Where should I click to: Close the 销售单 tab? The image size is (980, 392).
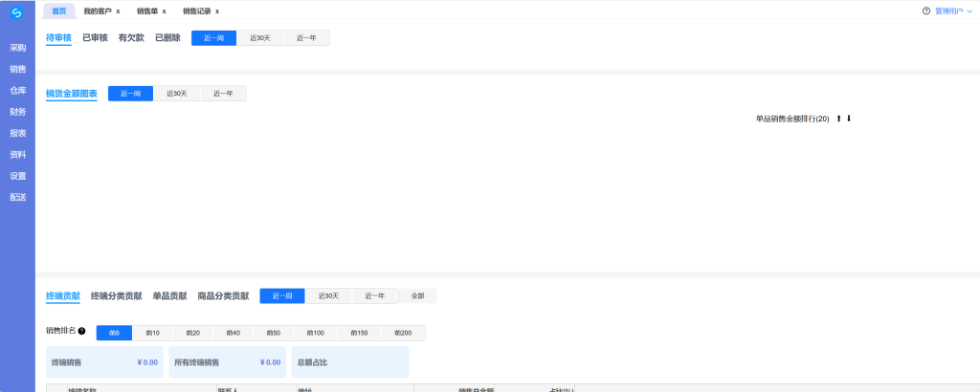click(164, 11)
